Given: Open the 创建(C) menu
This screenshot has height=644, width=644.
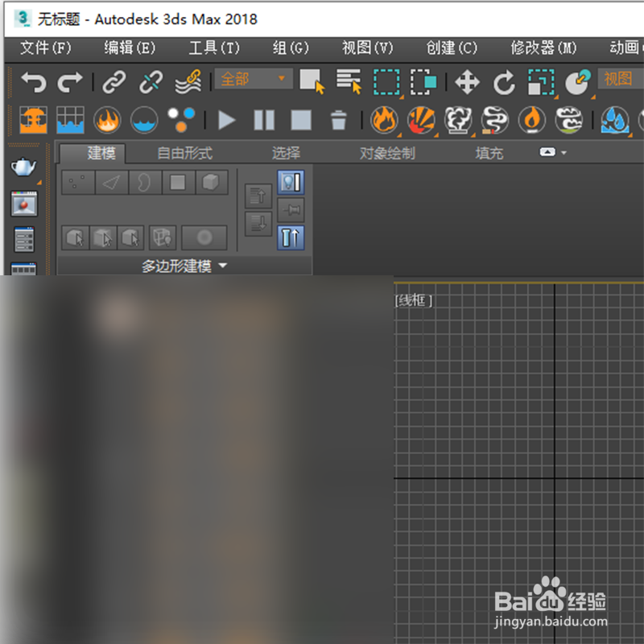Looking at the screenshot, I should (452, 48).
